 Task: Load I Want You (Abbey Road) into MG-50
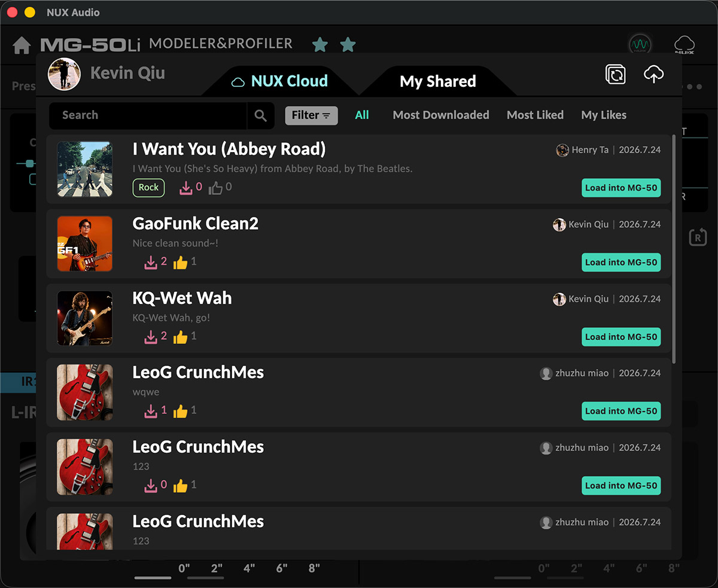621,188
